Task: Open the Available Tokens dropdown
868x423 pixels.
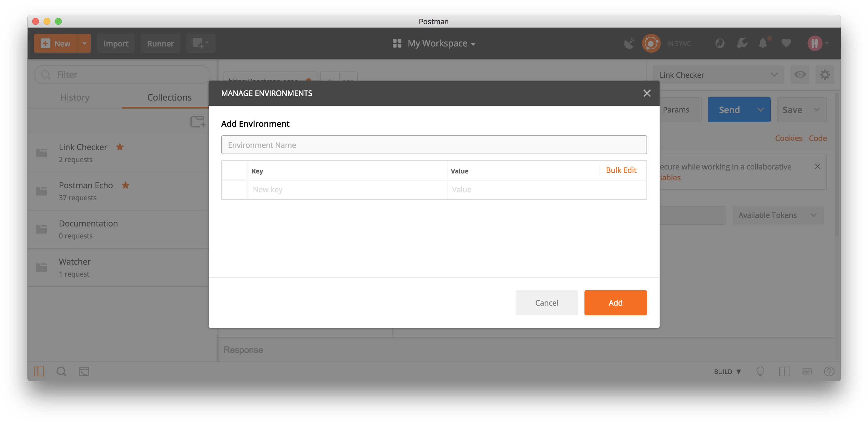Action: pyautogui.click(x=778, y=215)
